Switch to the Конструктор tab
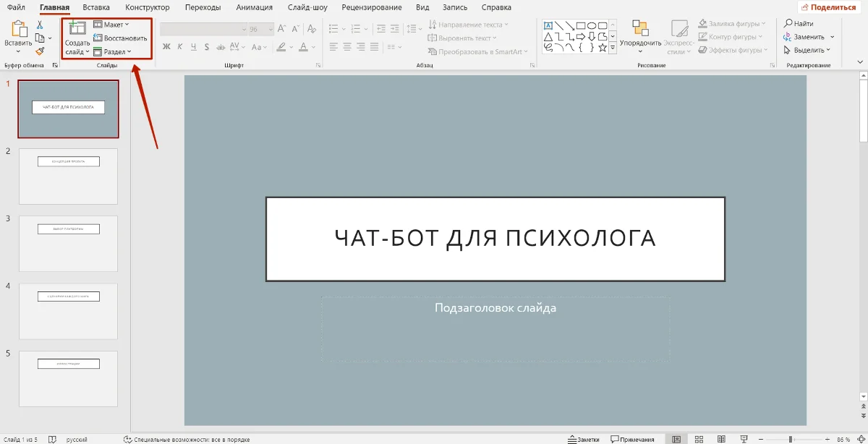The height and width of the screenshot is (444, 868). pyautogui.click(x=147, y=7)
